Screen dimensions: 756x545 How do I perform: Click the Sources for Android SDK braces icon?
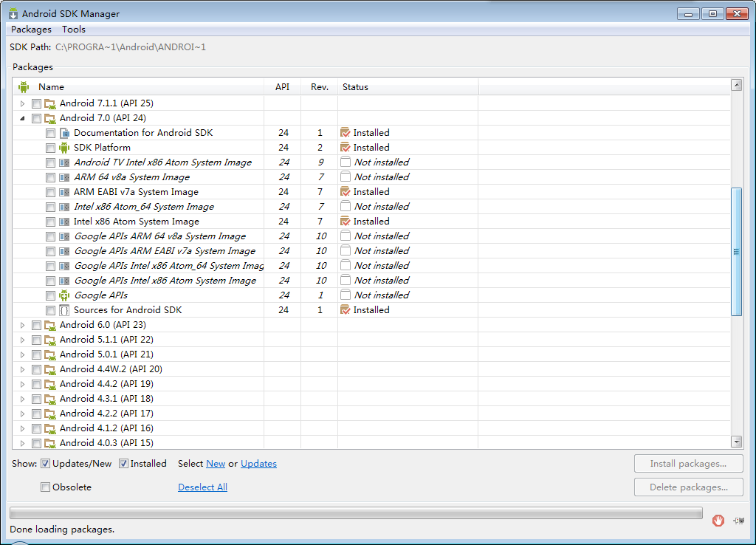coord(64,311)
